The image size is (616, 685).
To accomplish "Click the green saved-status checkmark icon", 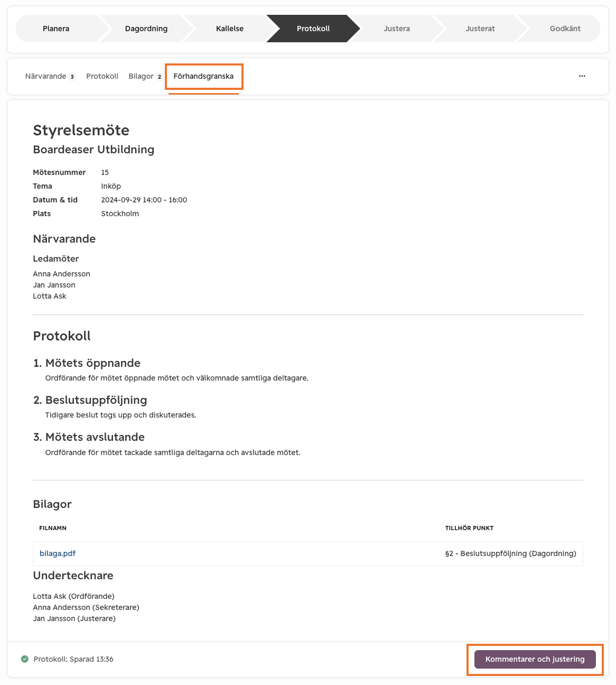I will click(24, 659).
